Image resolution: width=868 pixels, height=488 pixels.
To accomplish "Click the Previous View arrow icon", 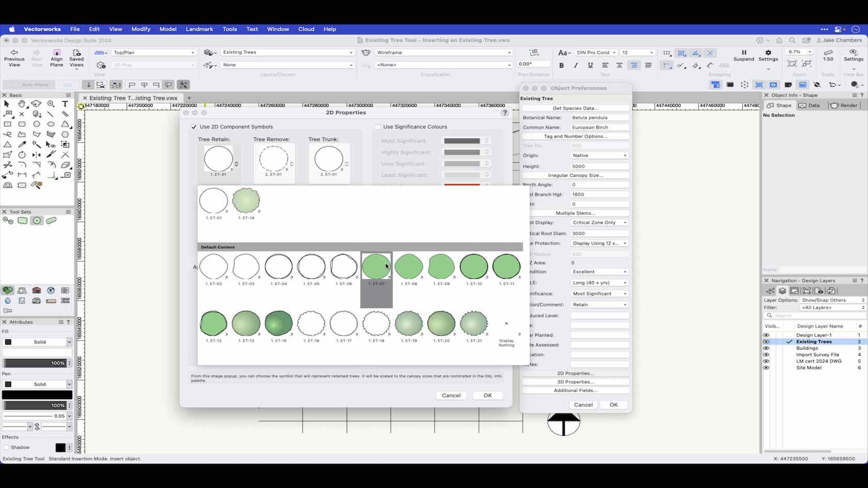I will (x=14, y=53).
